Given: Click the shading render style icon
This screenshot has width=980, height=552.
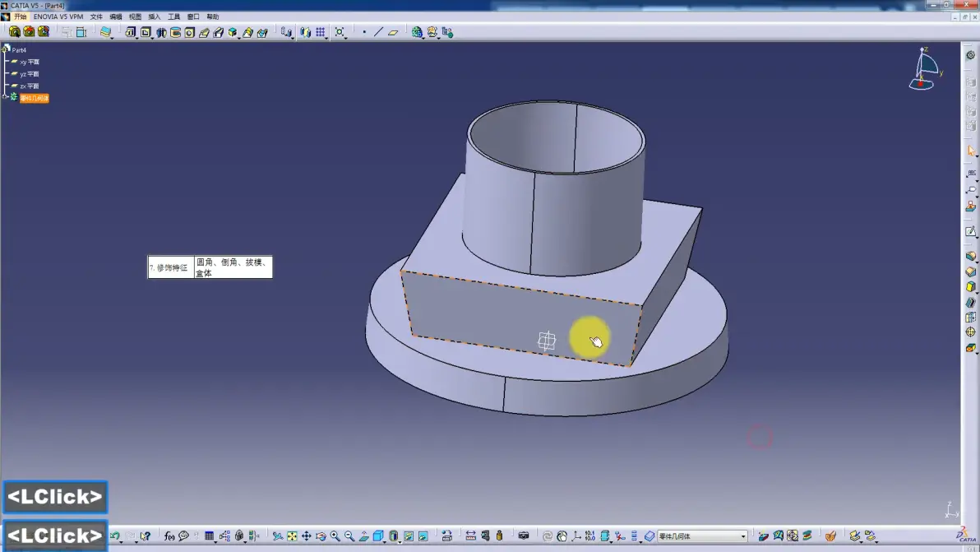Looking at the screenshot, I should (x=393, y=536).
